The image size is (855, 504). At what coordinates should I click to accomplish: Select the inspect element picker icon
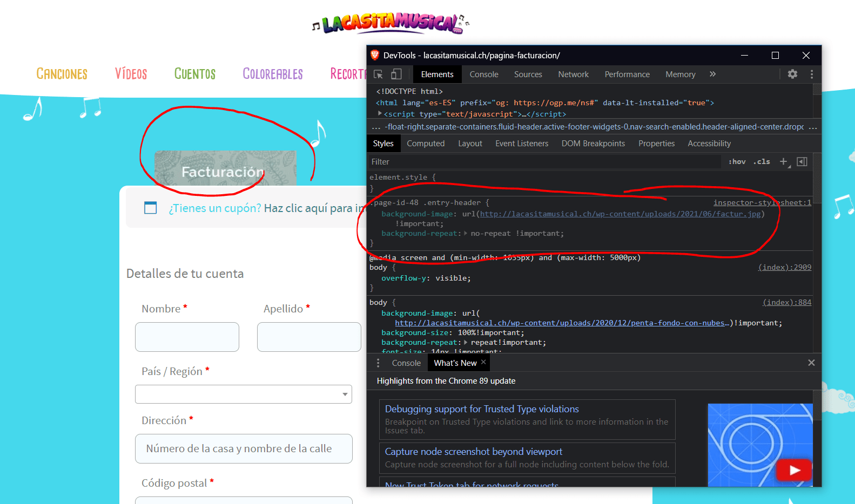378,74
